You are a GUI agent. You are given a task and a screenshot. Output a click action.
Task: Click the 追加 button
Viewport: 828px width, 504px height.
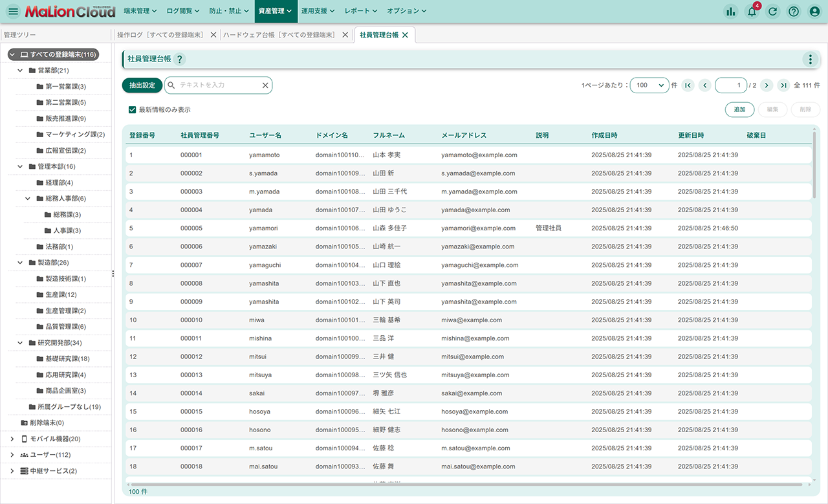click(x=739, y=110)
